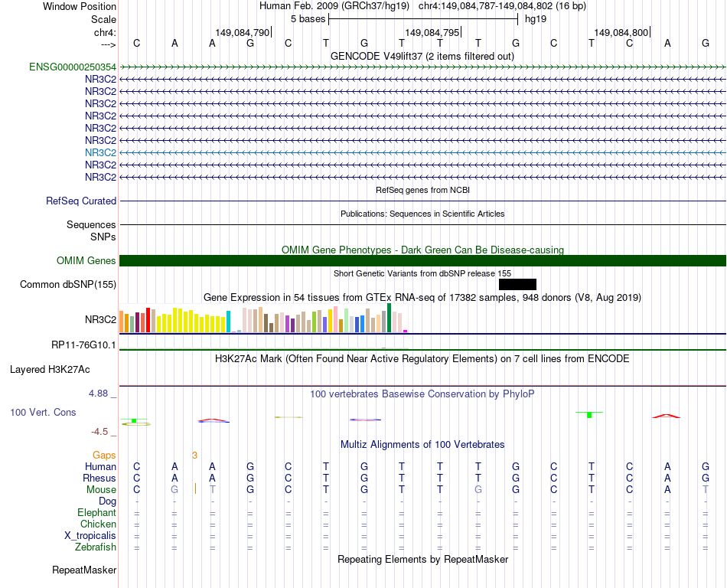This screenshot has height=588, width=727.
Task: Click the SNPs label
Action: (103, 237)
